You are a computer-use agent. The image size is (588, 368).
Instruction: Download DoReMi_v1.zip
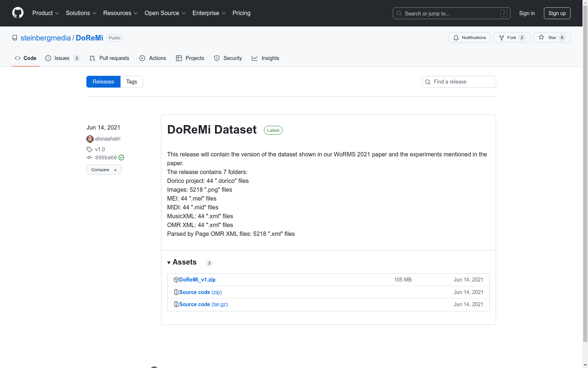197,280
